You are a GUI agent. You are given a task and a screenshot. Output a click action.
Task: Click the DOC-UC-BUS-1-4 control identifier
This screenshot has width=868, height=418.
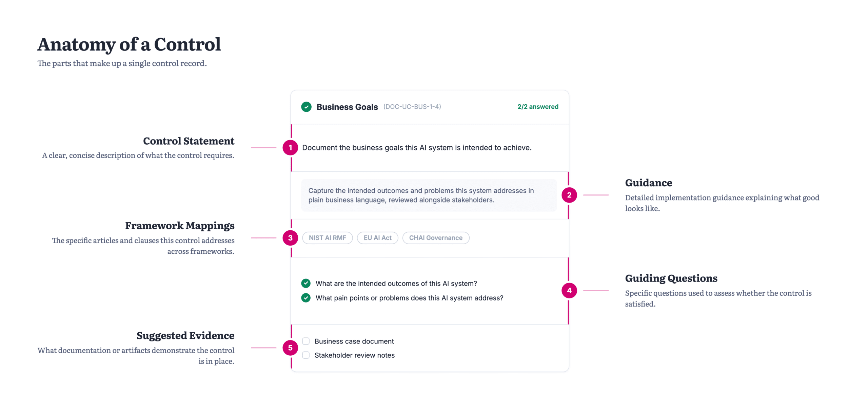[412, 107]
